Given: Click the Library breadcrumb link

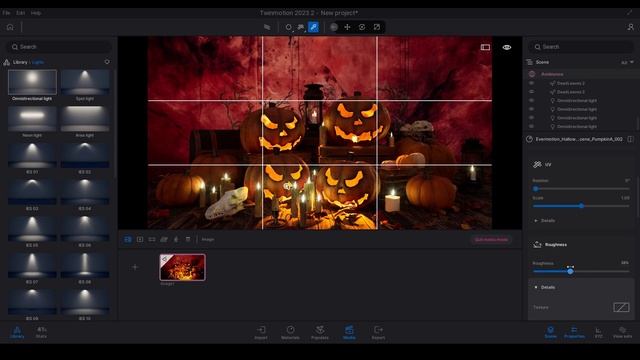Looking at the screenshot, I should point(20,62).
